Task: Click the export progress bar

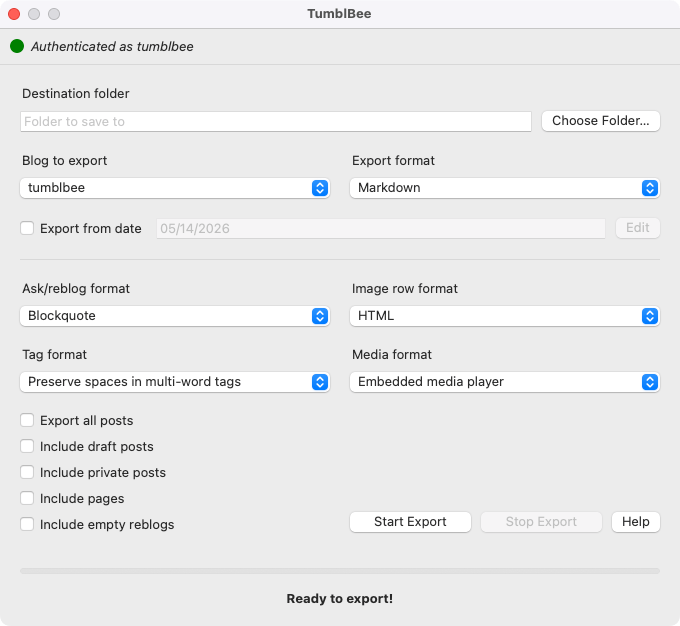Action: point(340,571)
